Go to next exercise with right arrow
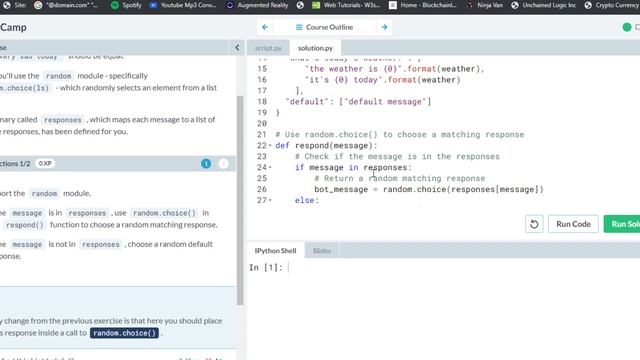This screenshot has width=640, height=360. coord(384,27)
